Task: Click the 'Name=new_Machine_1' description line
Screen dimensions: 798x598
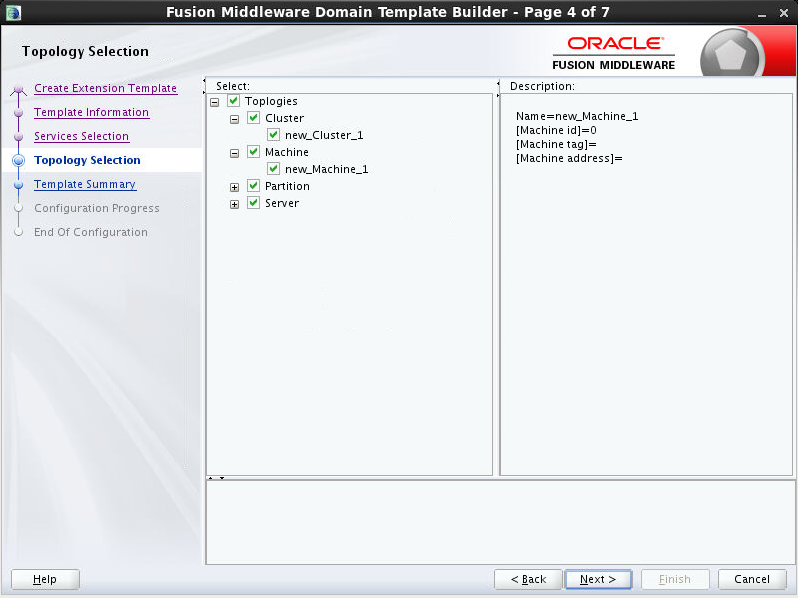Action: pyautogui.click(x=577, y=116)
